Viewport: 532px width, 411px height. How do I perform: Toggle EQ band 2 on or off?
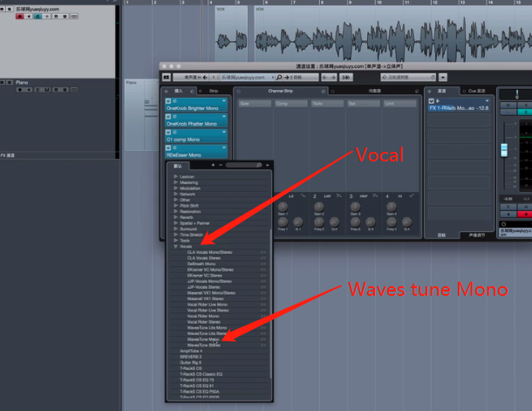tap(315, 196)
